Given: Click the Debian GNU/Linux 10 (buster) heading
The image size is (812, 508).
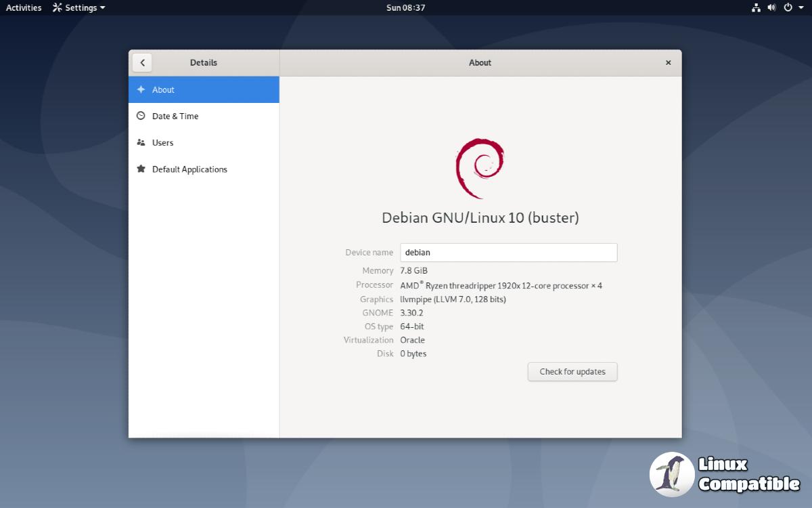Looking at the screenshot, I should tap(480, 218).
